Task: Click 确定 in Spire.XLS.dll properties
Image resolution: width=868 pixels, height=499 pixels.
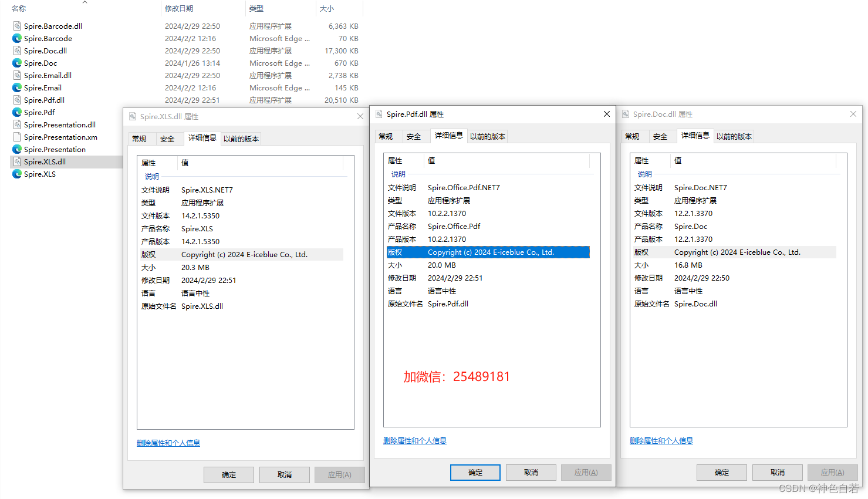Action: point(229,475)
